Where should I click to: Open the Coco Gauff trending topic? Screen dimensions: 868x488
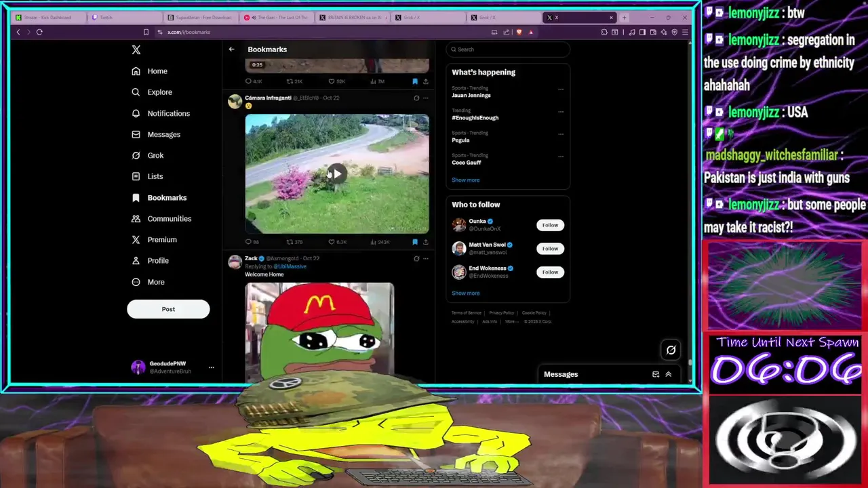(x=467, y=163)
